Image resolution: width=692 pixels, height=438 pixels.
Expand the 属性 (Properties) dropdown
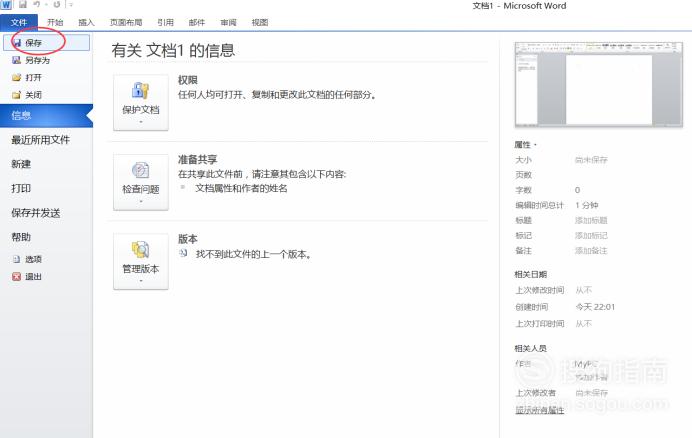[525, 144]
